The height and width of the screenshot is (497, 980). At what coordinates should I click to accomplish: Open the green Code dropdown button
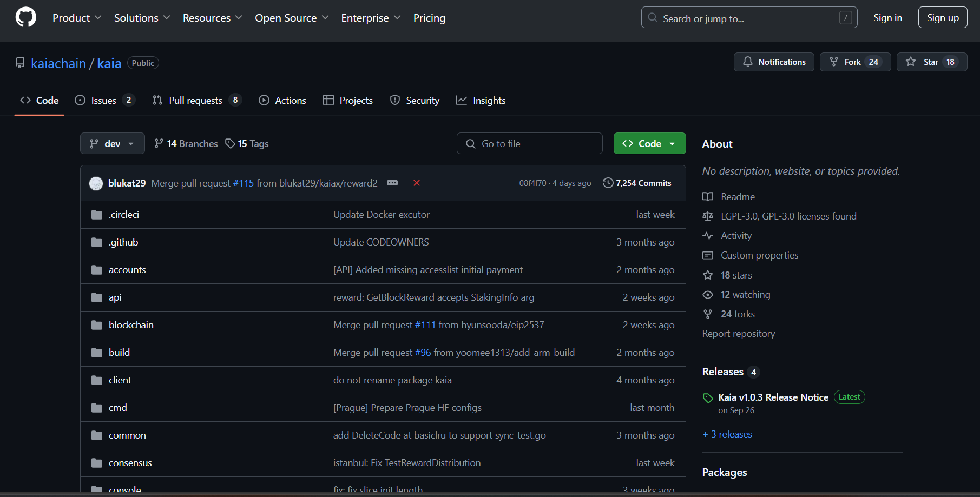pos(649,143)
